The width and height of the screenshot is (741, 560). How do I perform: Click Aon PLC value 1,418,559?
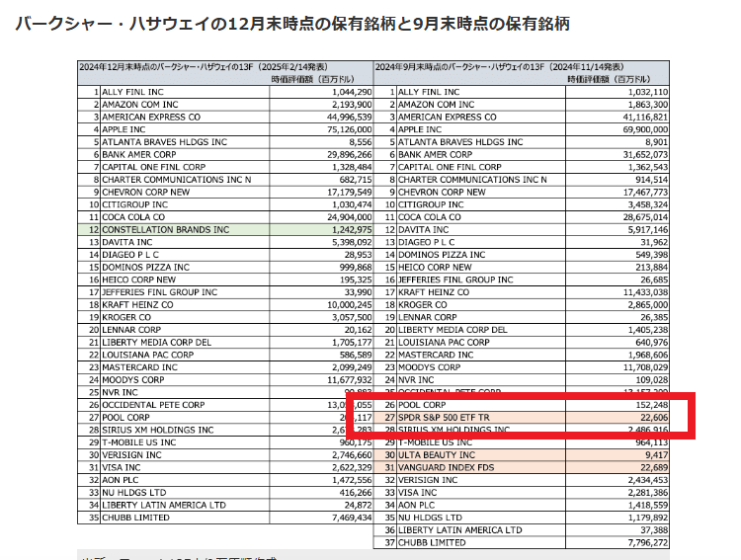648,505
